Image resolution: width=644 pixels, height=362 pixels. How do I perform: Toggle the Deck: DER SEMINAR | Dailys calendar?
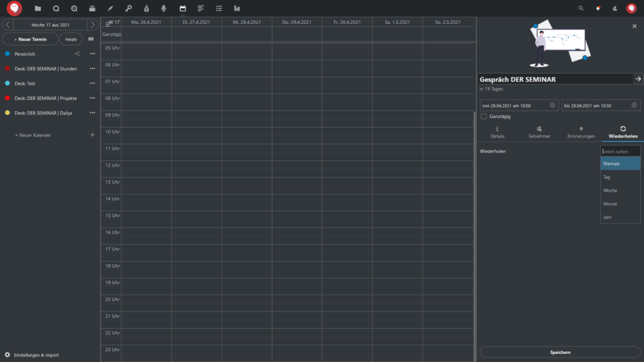coord(8,113)
